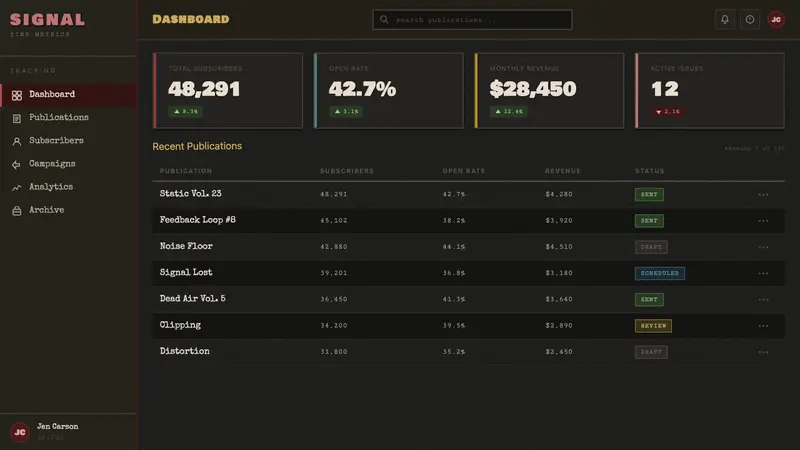Click the Archive box icon
800x450 pixels.
[17, 211]
